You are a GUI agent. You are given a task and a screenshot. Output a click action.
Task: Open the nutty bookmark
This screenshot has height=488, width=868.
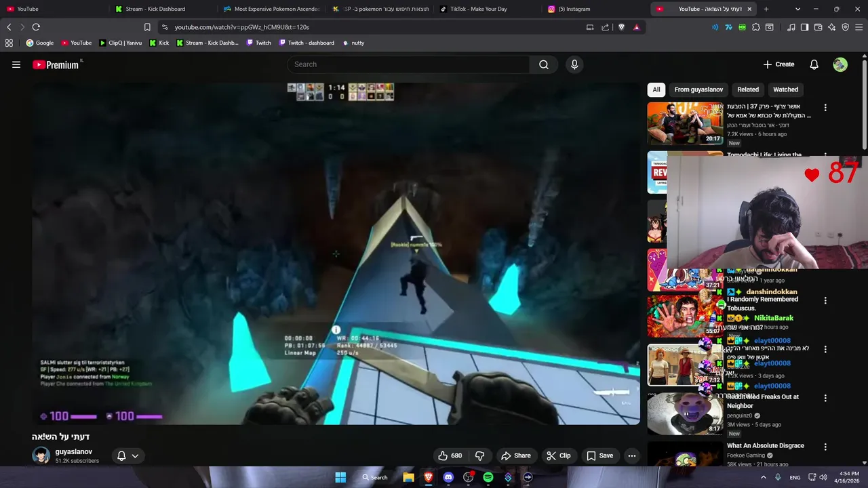coord(353,43)
